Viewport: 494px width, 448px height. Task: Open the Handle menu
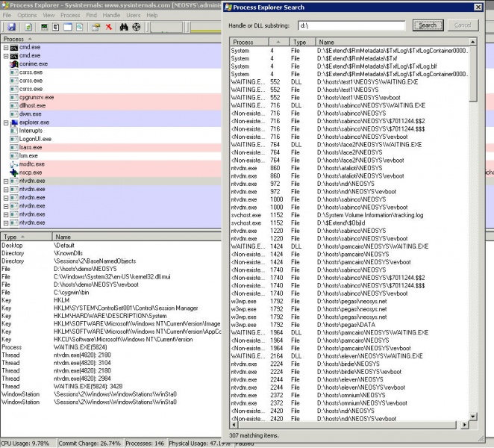click(111, 15)
